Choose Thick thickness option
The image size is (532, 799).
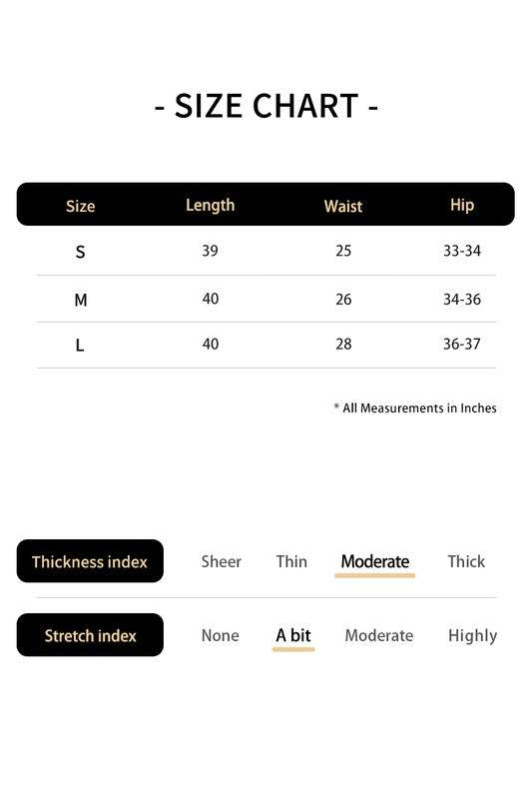pos(466,561)
